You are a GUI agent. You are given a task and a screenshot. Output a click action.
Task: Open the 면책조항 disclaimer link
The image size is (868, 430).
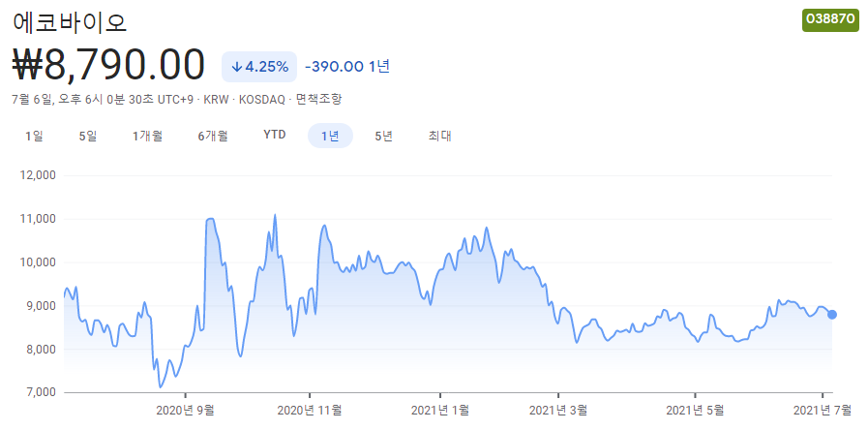tap(319, 100)
